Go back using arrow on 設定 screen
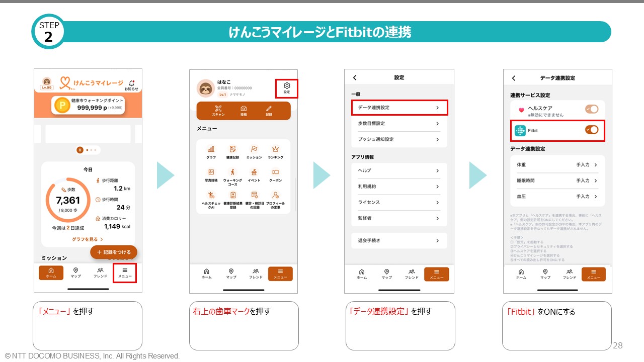This screenshot has width=644, height=362. 355,77
